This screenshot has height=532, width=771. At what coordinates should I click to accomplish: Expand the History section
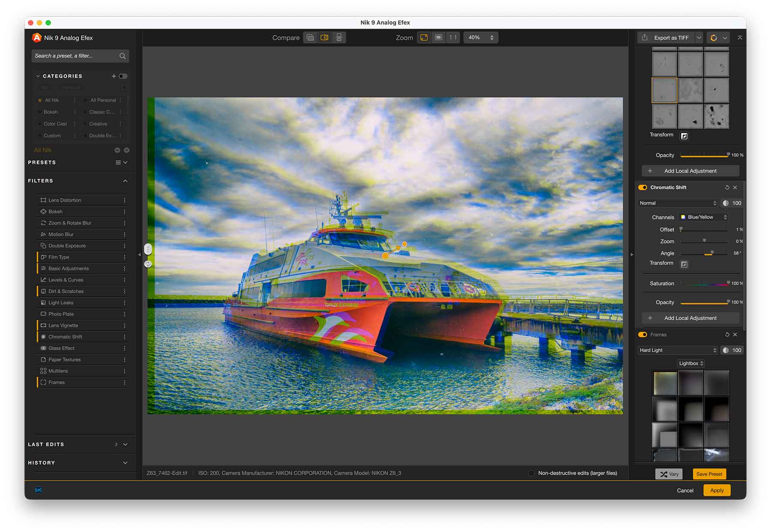[x=125, y=463]
